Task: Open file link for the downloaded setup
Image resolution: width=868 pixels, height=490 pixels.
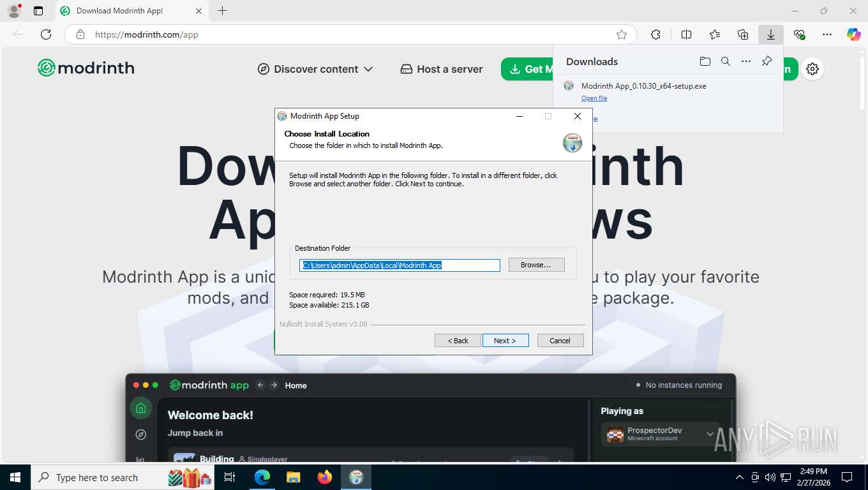Action: 594,98
